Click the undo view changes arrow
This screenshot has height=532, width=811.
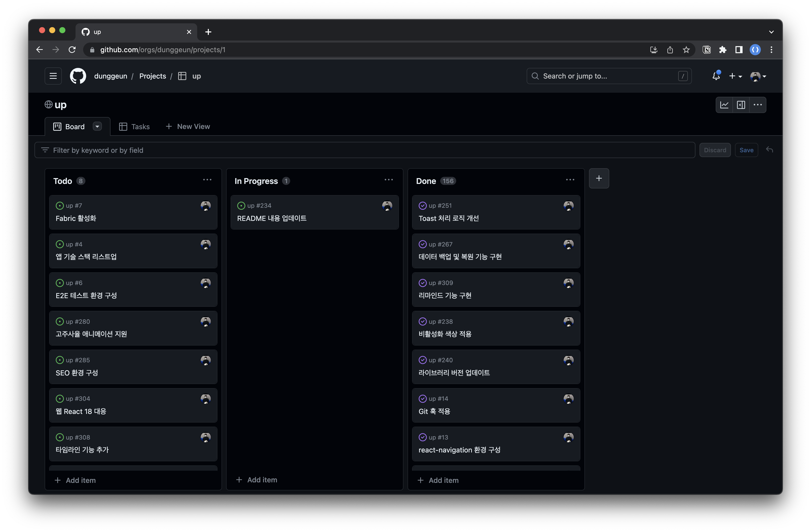coord(769,150)
